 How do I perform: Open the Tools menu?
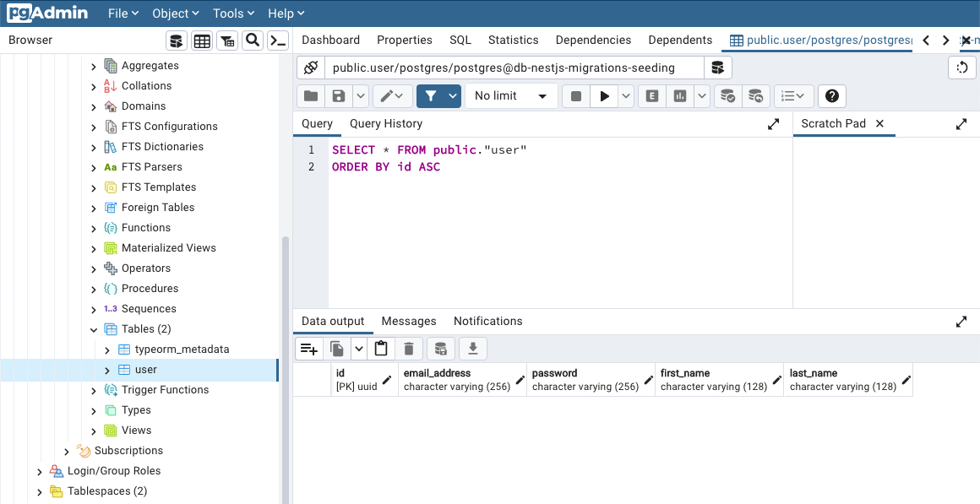coord(232,13)
